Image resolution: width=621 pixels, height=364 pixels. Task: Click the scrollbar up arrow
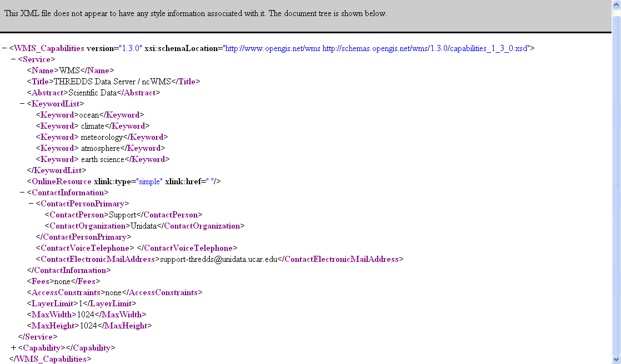[x=615, y=4]
